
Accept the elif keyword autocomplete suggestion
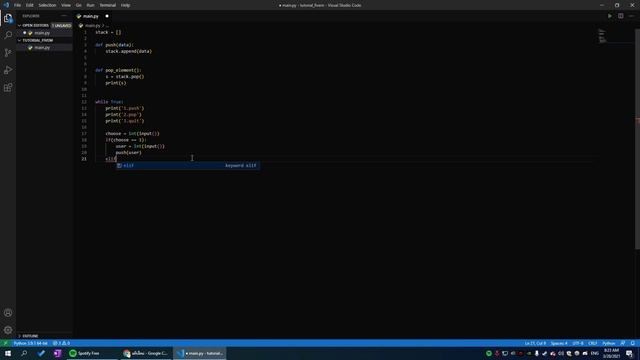[188, 165]
